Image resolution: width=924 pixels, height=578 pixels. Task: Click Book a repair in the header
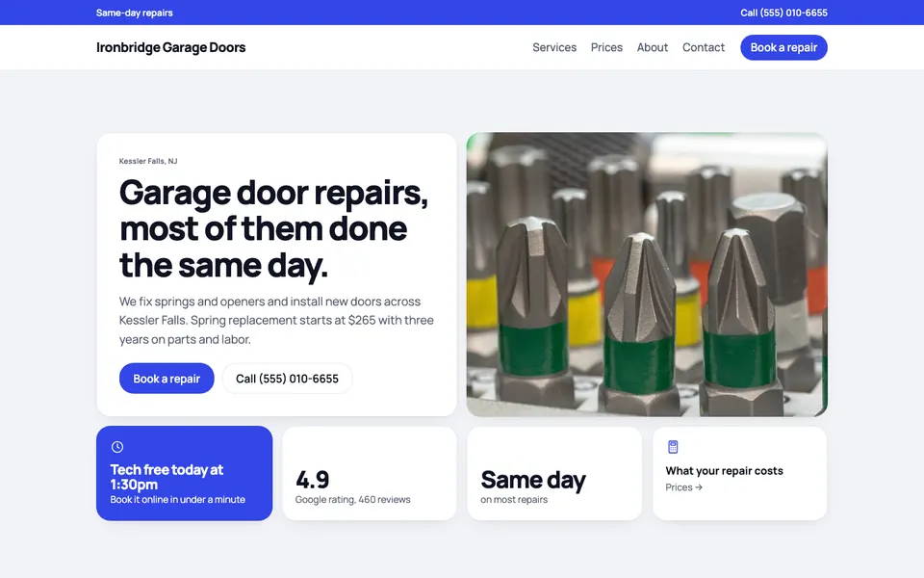click(x=783, y=47)
